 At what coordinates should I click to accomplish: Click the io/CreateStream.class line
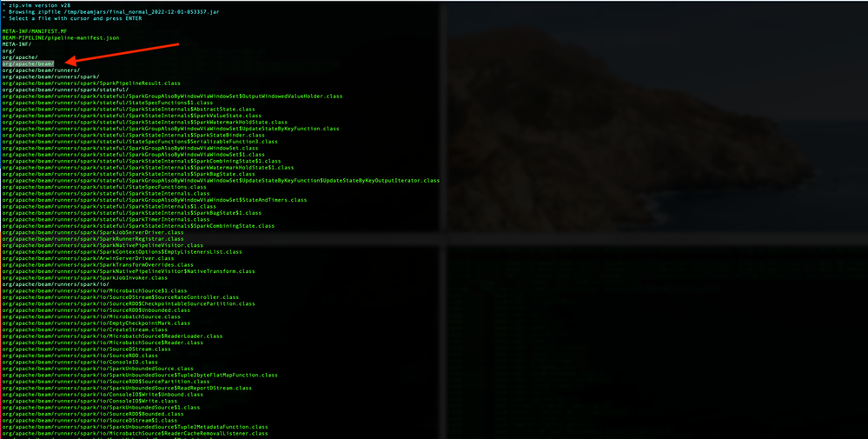pyautogui.click(x=84, y=329)
